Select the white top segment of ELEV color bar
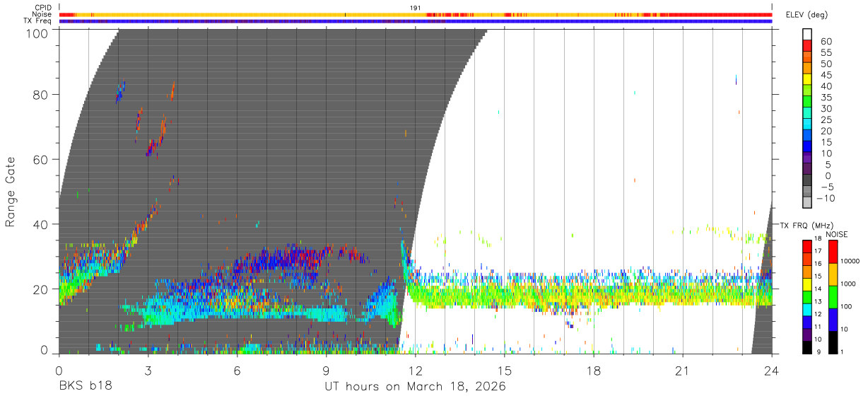 (x=807, y=34)
